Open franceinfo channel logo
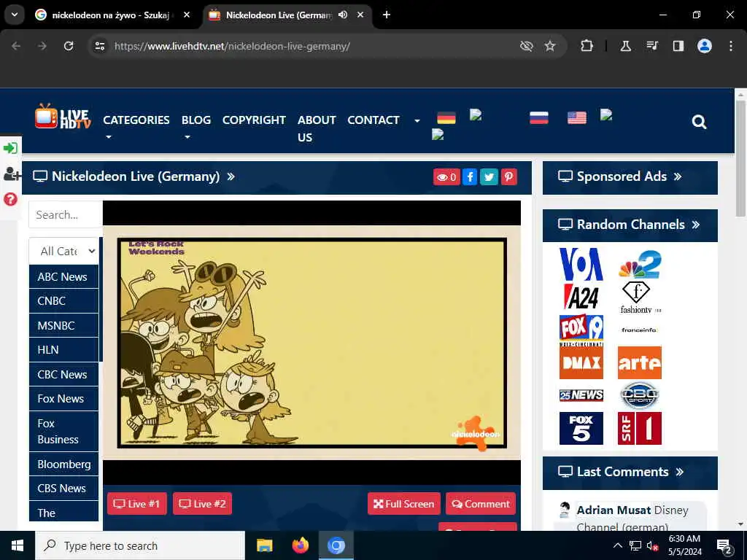 (640, 330)
